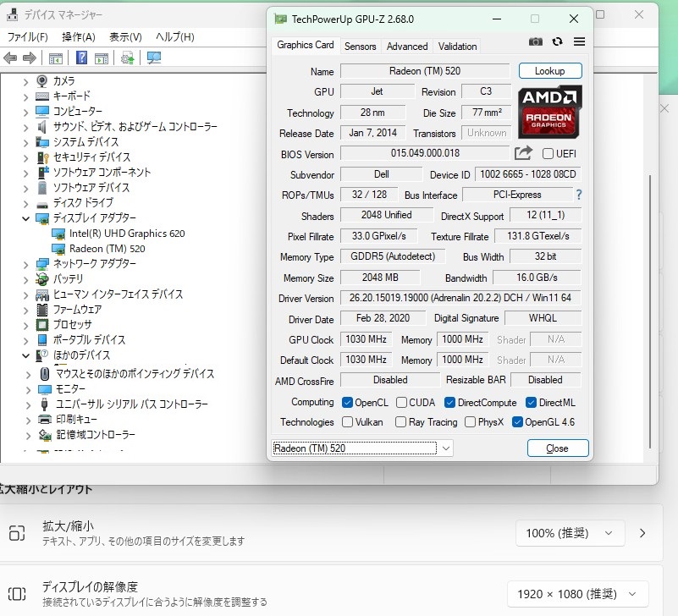Viewport: 678px width, 616px height.
Task: Select Intel(R) UHD Graphics 620 device
Action: (127, 234)
